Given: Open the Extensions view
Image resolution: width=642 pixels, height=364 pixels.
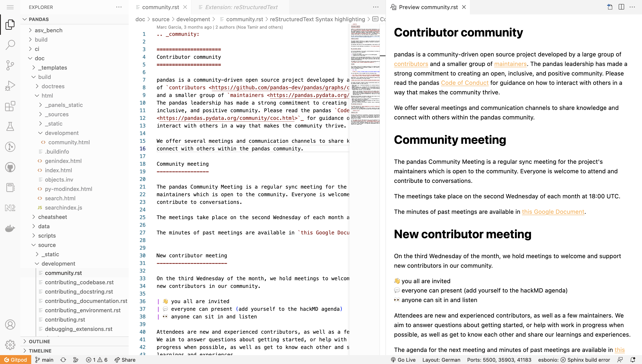Looking at the screenshot, I should [x=10, y=106].
